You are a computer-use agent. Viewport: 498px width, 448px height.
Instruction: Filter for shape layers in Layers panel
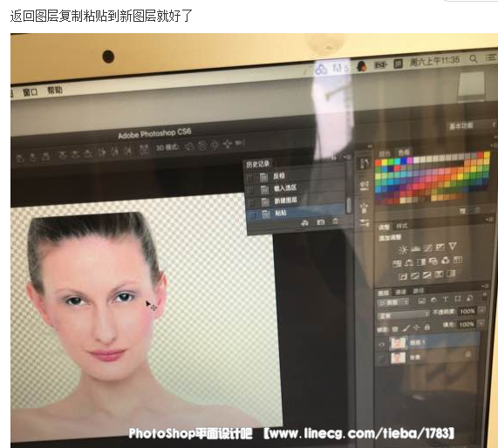click(x=458, y=299)
